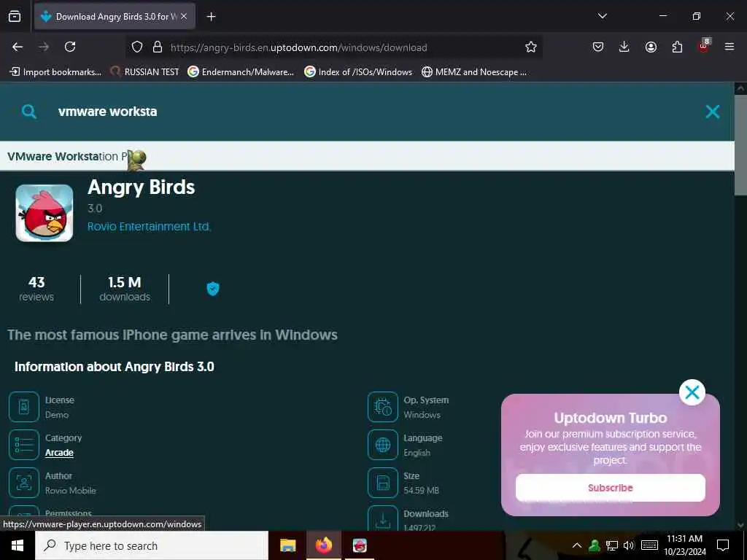The height and width of the screenshot is (560, 747).
Task: Open the downloads panel
Action: click(x=624, y=47)
